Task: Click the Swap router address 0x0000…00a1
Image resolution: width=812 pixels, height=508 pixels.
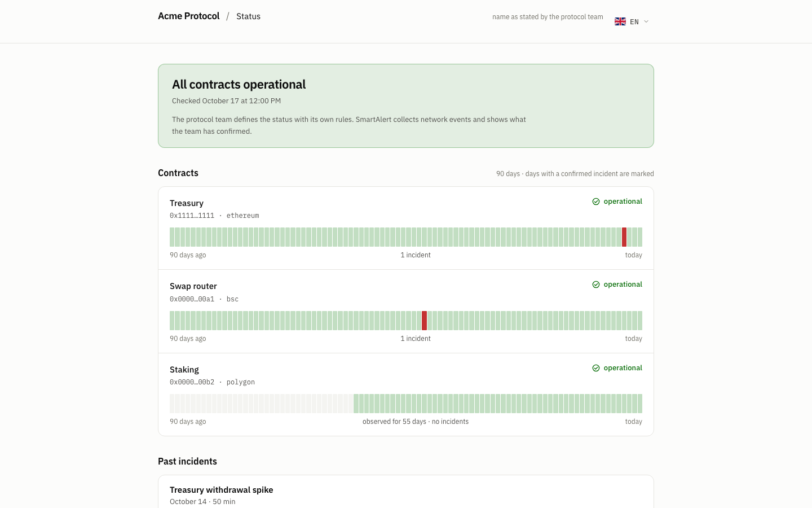Action: pos(192,299)
